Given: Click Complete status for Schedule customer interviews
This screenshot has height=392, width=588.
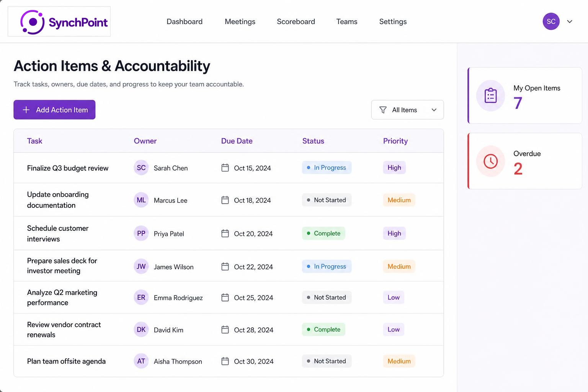Looking at the screenshot, I should click(323, 233).
